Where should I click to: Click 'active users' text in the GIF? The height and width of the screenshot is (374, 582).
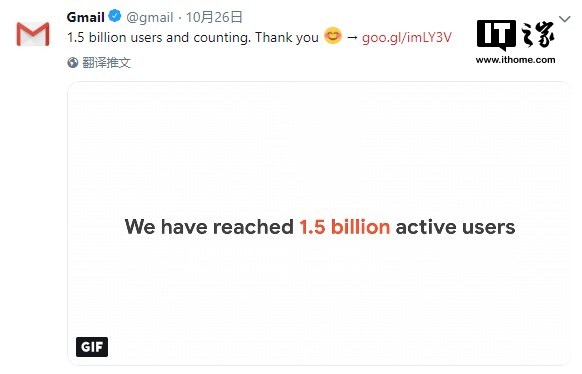click(455, 227)
